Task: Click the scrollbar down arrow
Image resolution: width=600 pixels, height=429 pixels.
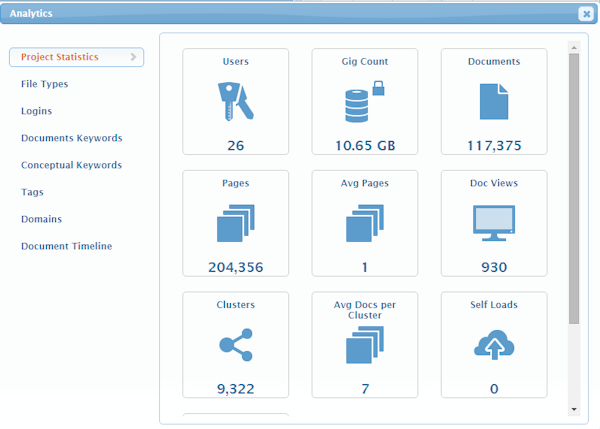Action: pyautogui.click(x=574, y=409)
